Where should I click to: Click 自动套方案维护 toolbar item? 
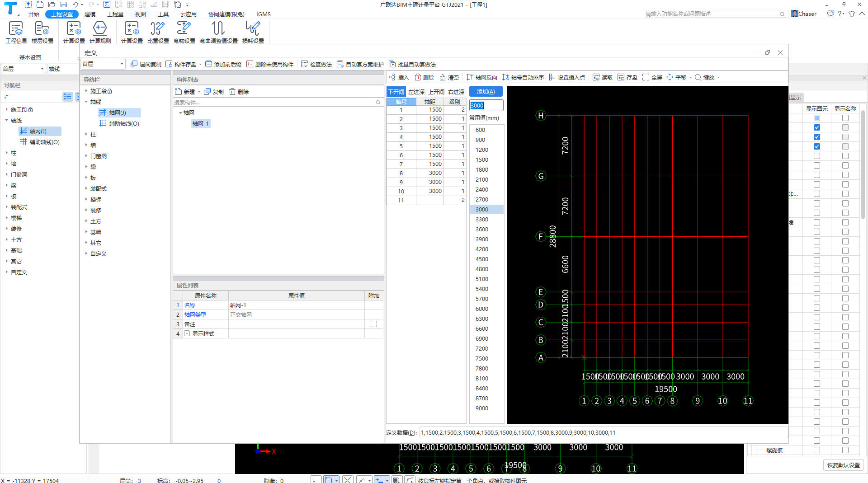[x=360, y=64]
